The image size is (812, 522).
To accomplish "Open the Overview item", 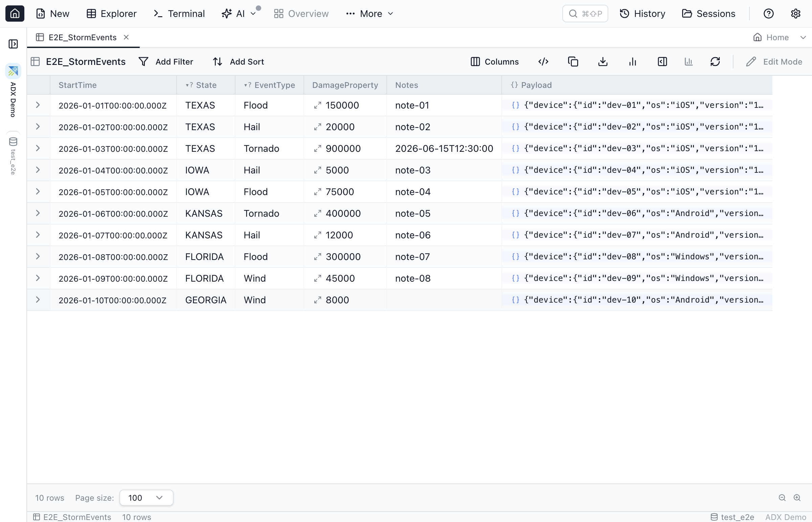I will point(301,14).
